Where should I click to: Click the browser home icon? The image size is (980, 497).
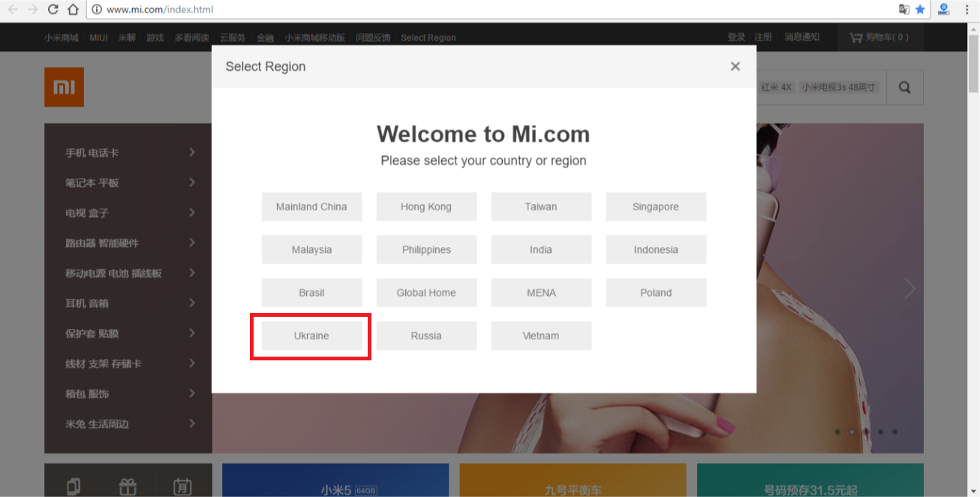[73, 10]
